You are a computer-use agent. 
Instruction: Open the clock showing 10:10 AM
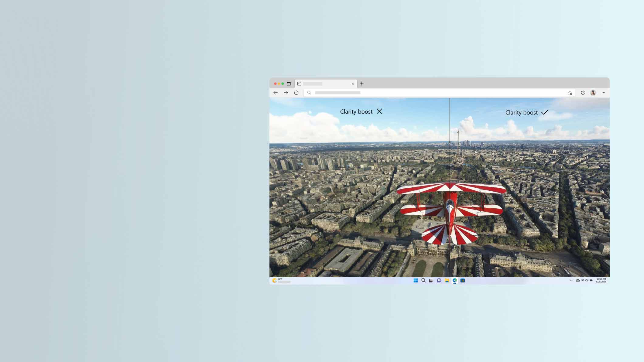(x=601, y=280)
